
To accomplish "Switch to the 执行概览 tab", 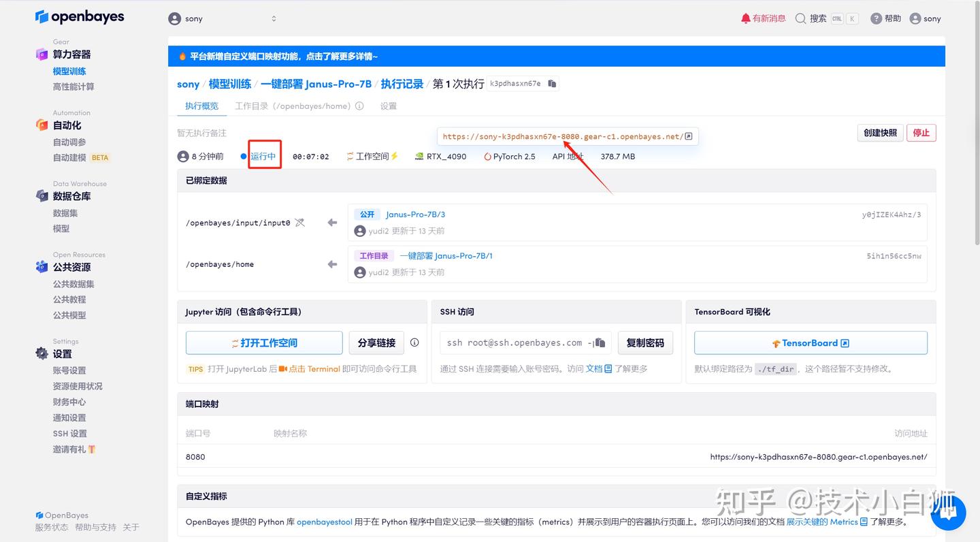I will coord(201,106).
